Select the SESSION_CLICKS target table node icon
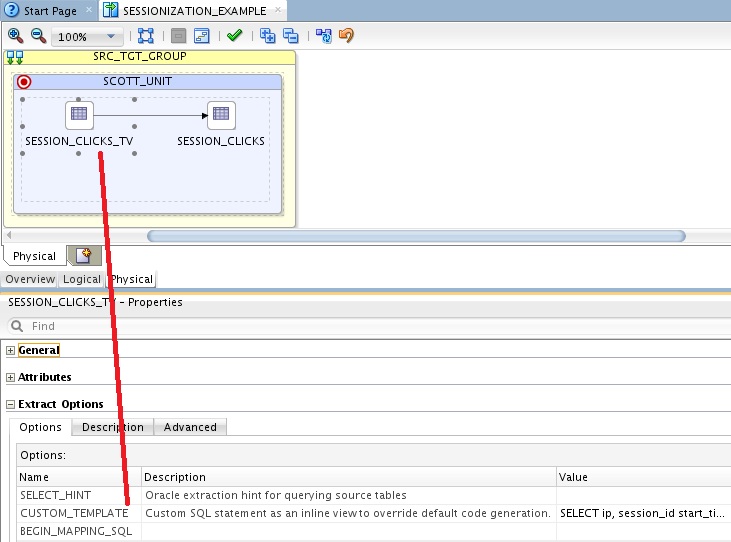This screenshot has width=731, height=542. [x=221, y=115]
